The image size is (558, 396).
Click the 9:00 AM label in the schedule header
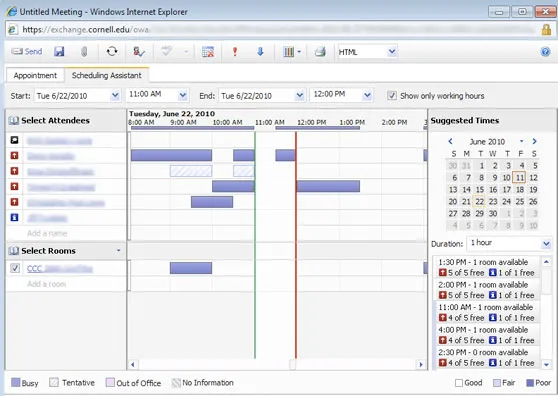(183, 122)
